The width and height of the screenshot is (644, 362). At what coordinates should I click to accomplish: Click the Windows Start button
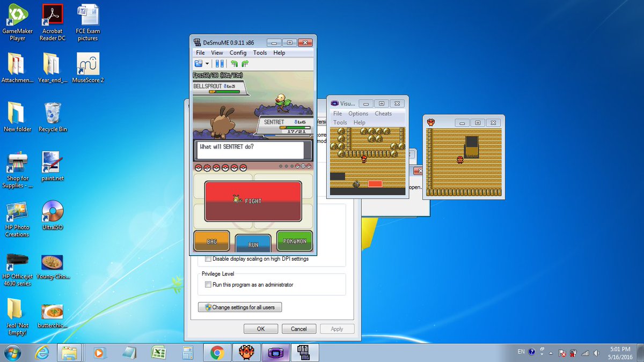coord(13,352)
